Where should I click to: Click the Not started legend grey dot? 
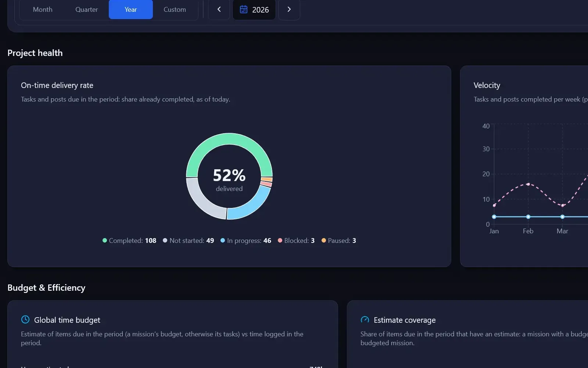click(x=165, y=240)
